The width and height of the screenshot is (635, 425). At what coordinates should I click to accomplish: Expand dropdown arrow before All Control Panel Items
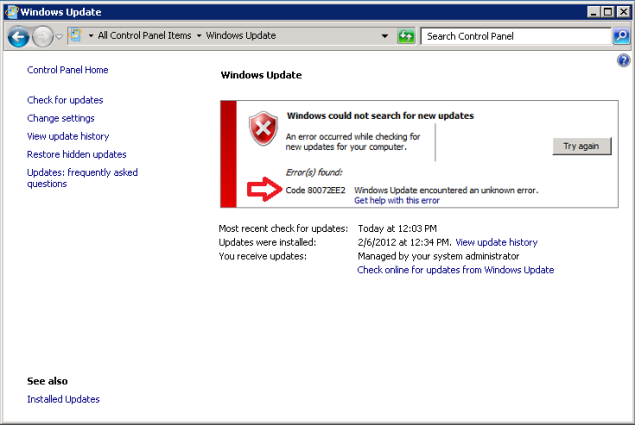[x=91, y=36]
